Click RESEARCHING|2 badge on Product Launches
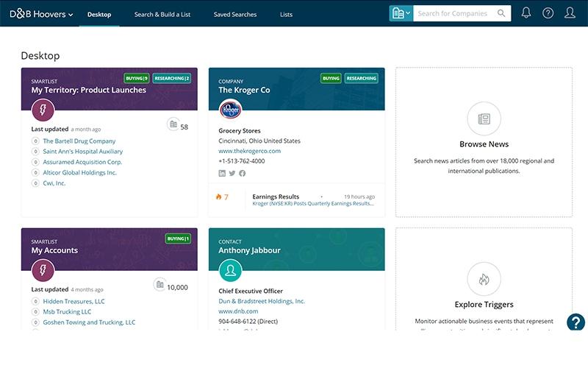 click(x=172, y=78)
